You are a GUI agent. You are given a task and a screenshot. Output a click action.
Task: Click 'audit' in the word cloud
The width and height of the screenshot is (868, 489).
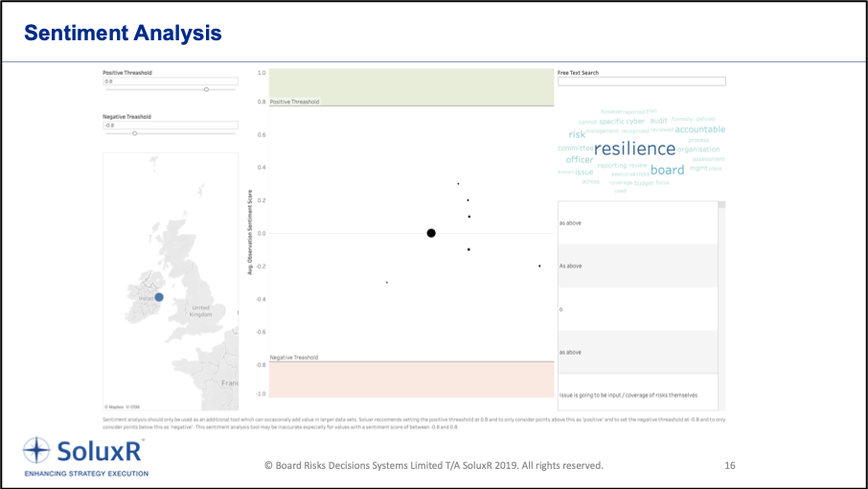[x=659, y=121]
